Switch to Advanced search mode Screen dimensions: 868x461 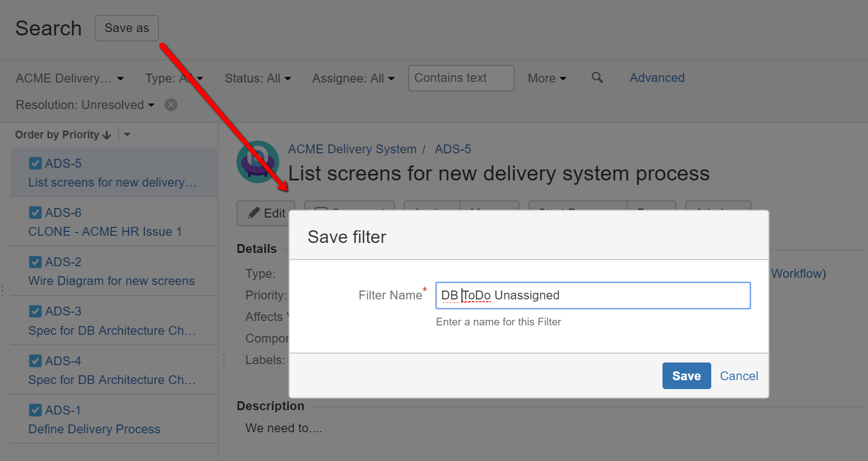(x=657, y=77)
